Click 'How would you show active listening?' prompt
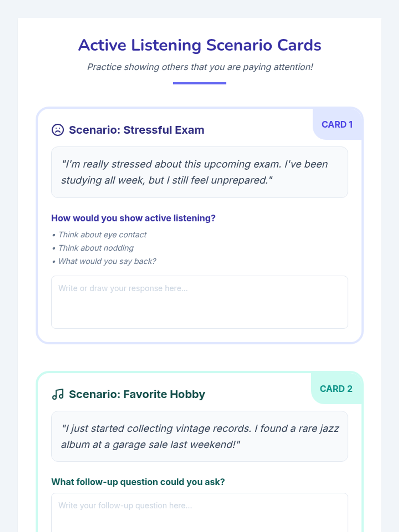399x532 pixels. (x=133, y=218)
